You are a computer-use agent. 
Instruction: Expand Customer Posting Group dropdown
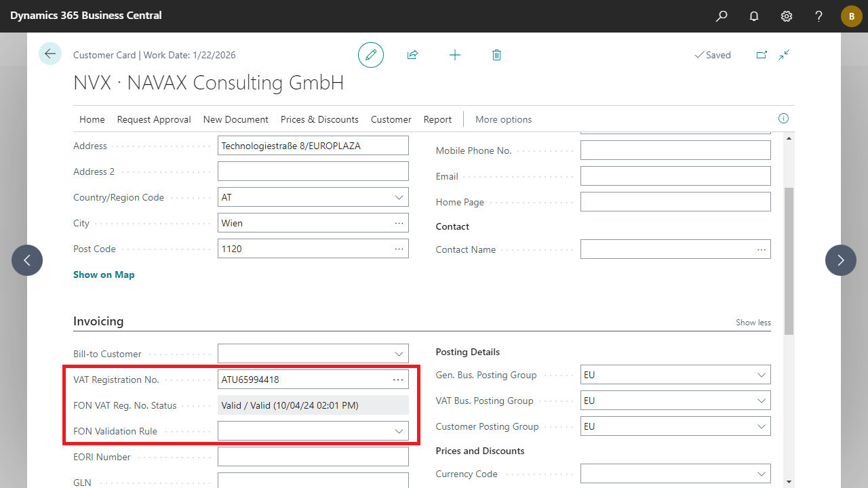click(x=761, y=426)
